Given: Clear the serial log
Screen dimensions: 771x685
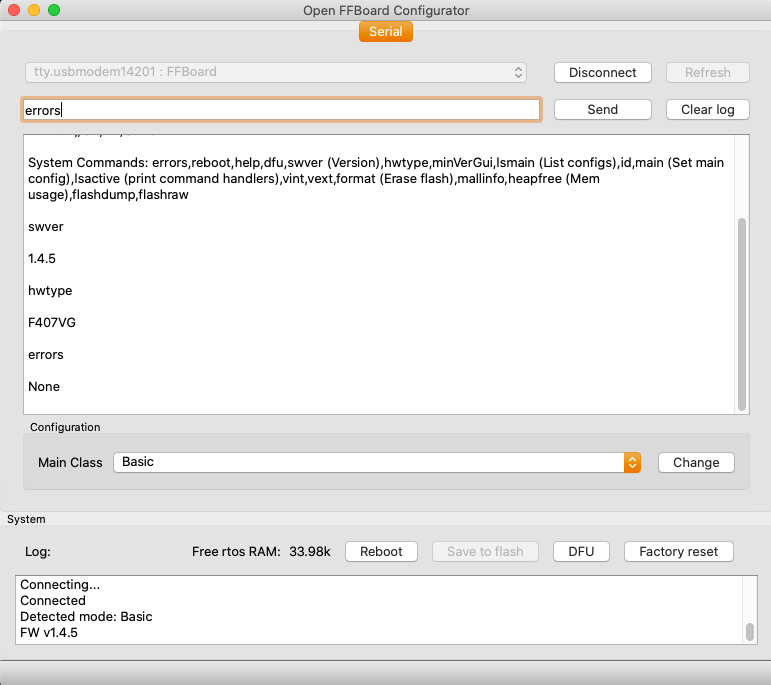Looking at the screenshot, I should tap(708, 109).
